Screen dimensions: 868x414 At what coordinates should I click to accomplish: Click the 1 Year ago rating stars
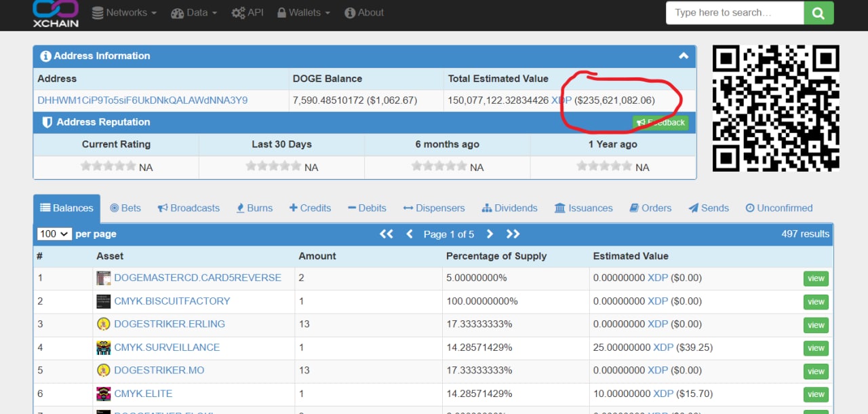(604, 166)
